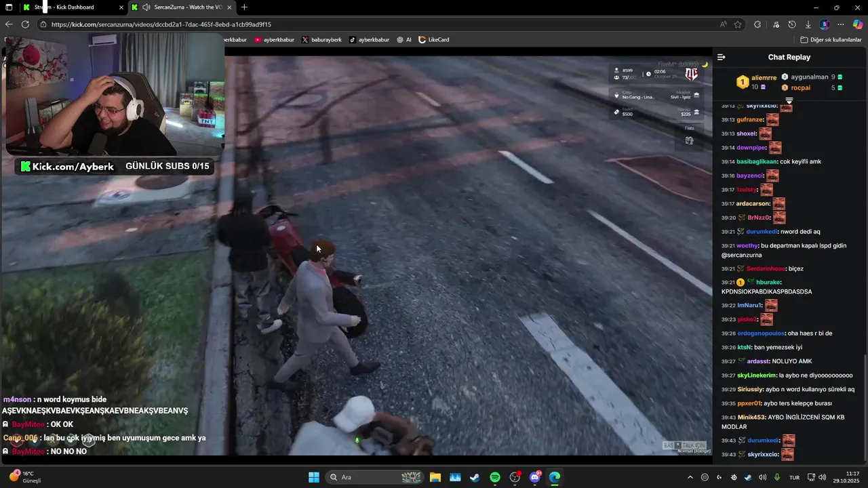Screen dimensions: 868x488
Task: Go back to the previous page
Action: (x=9, y=24)
